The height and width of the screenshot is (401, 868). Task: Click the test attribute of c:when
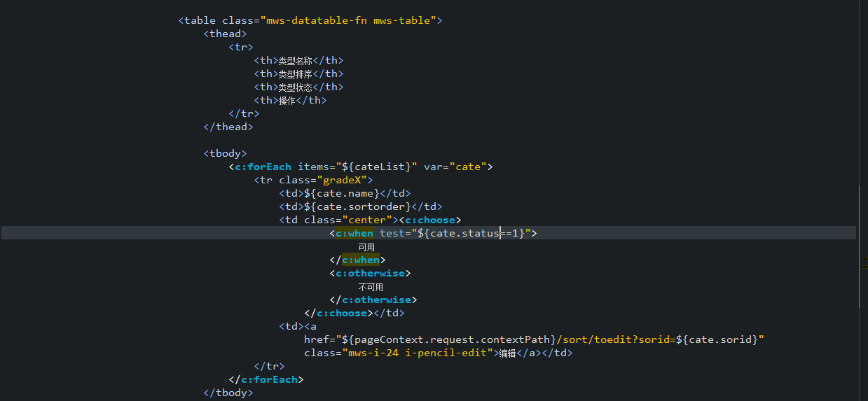(x=392, y=233)
